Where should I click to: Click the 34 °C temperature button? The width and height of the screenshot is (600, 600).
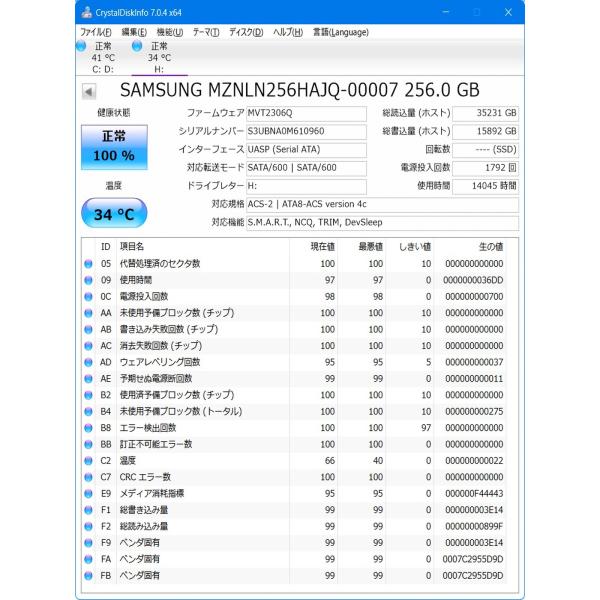point(114,213)
